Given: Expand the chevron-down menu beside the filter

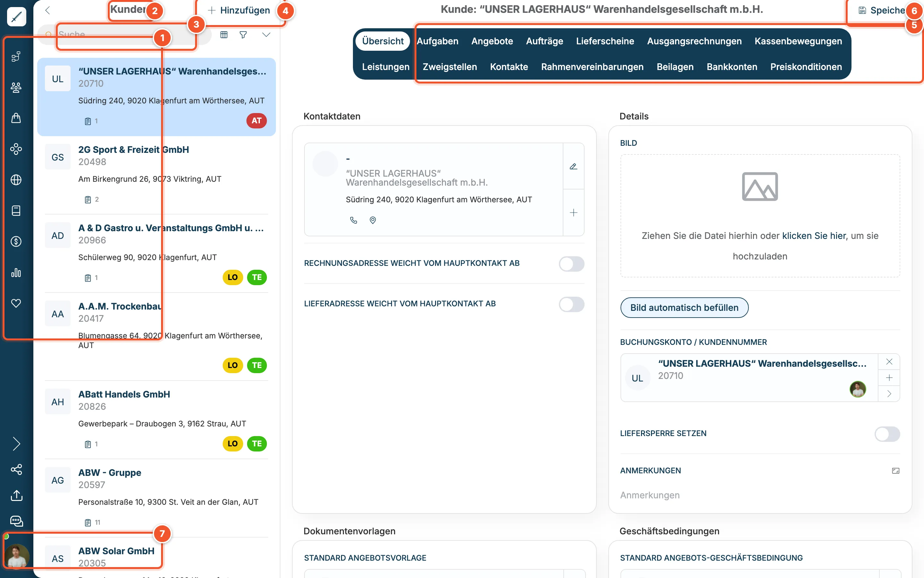Looking at the screenshot, I should point(266,35).
